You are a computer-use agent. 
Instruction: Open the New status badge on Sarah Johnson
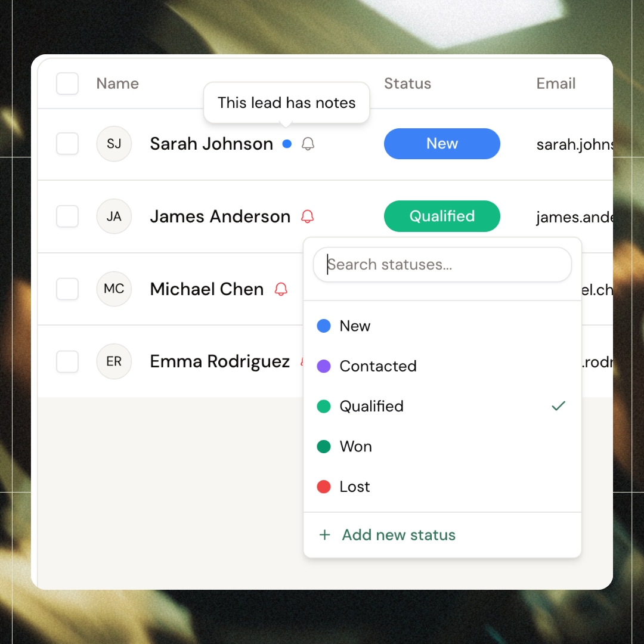click(x=442, y=144)
